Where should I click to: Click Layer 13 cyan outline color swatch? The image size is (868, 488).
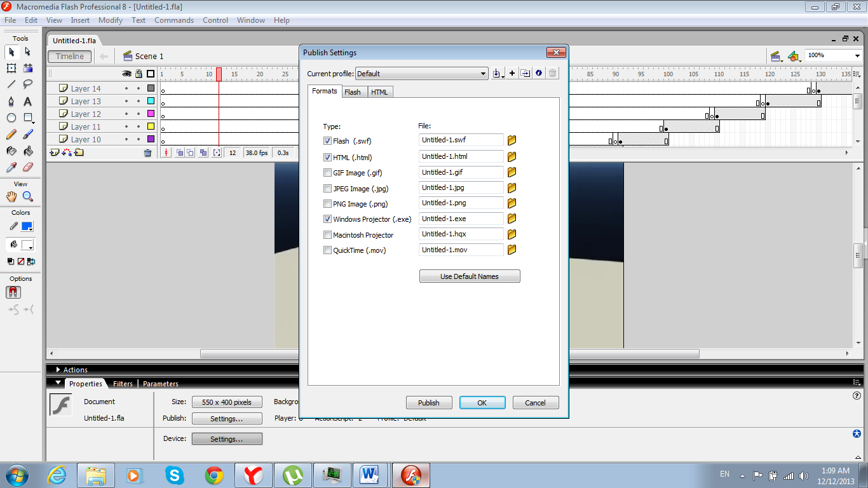(151, 101)
